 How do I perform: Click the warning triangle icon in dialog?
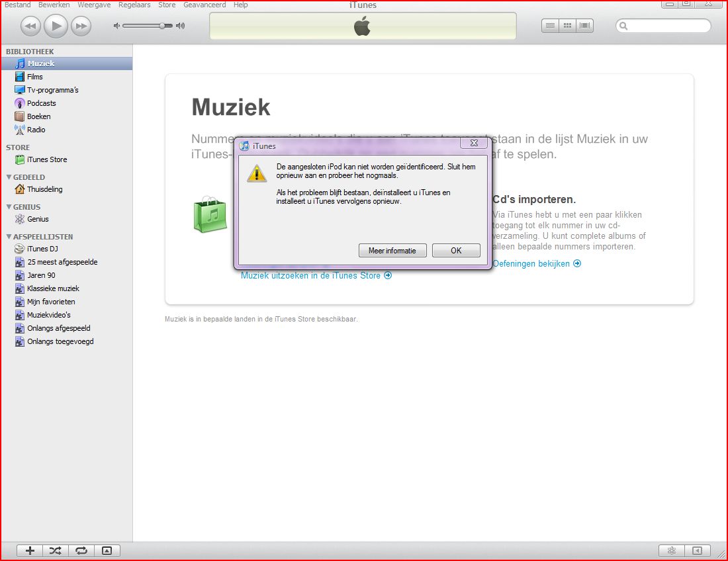tap(257, 173)
